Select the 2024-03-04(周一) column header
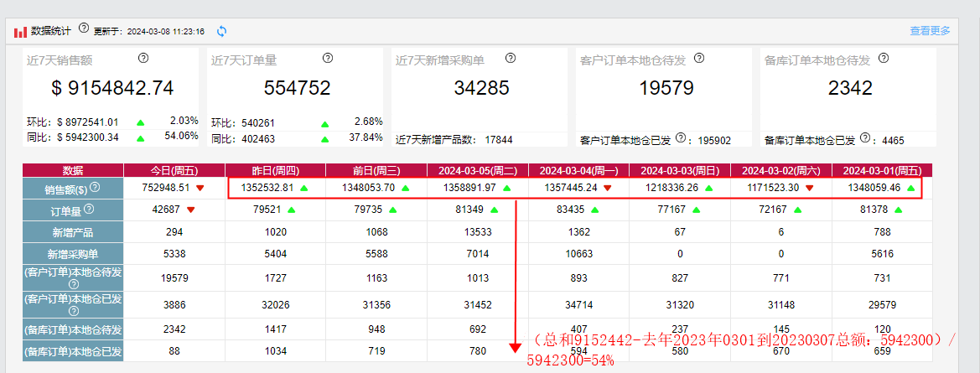 pyautogui.click(x=578, y=170)
